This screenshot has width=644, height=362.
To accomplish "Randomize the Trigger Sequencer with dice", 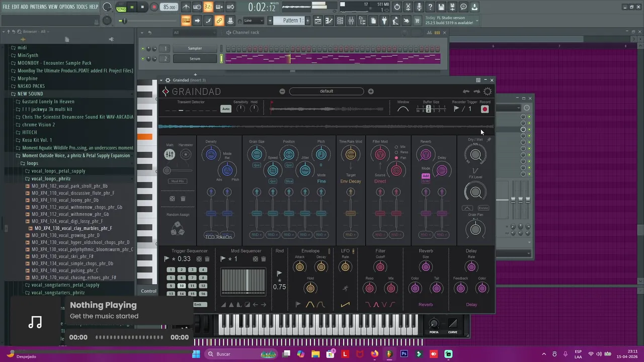I will [199, 259].
